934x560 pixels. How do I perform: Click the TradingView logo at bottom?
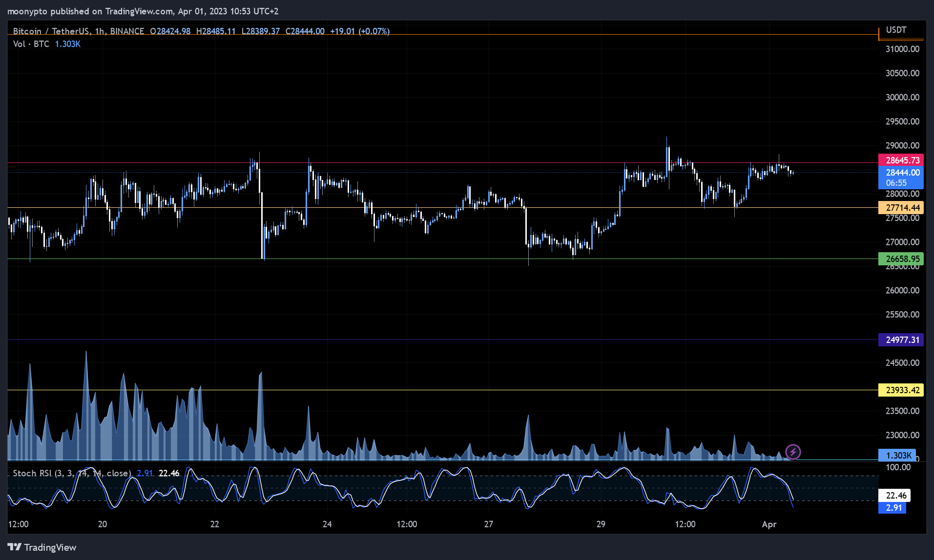42,547
